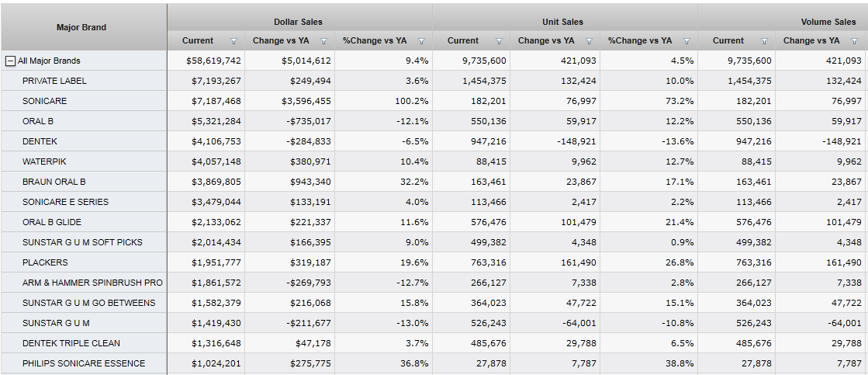868x375 pixels.
Task: Open filter for Unit Sales %Change vs YA
Action: pyautogui.click(x=686, y=41)
